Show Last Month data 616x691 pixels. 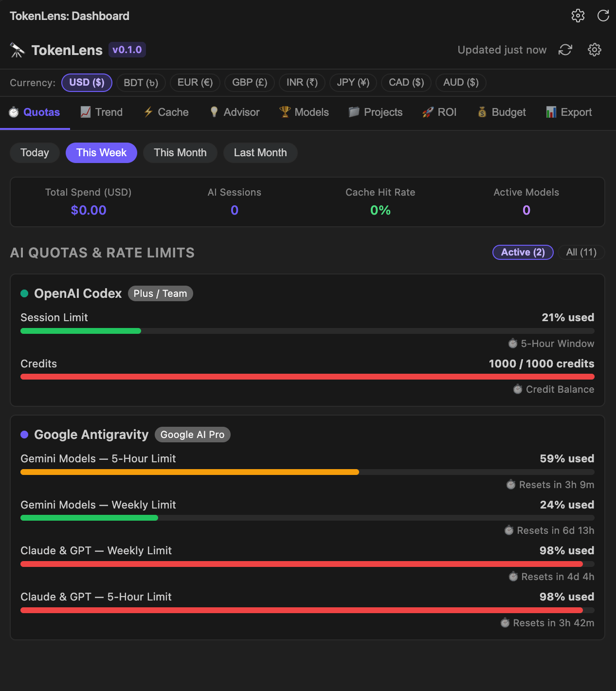click(x=260, y=153)
